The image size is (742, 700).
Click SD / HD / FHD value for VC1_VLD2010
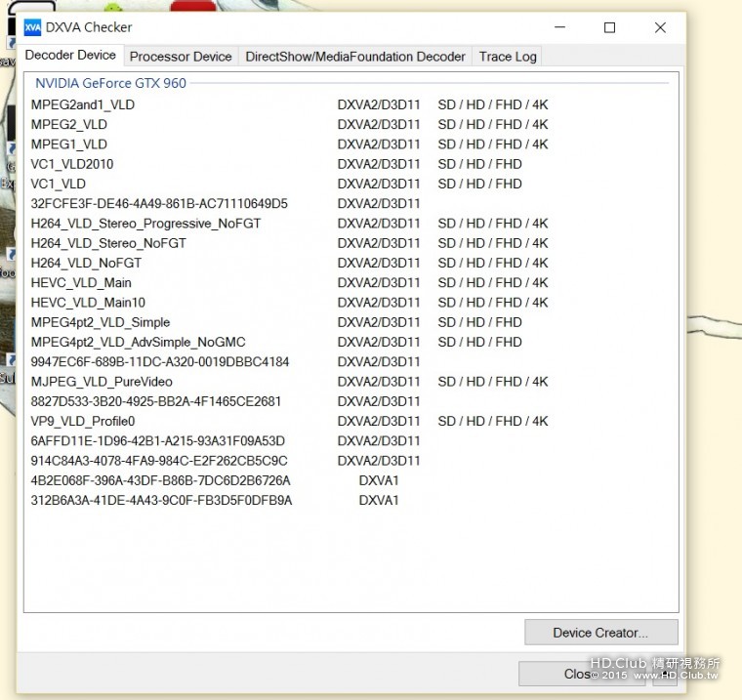coord(479,164)
